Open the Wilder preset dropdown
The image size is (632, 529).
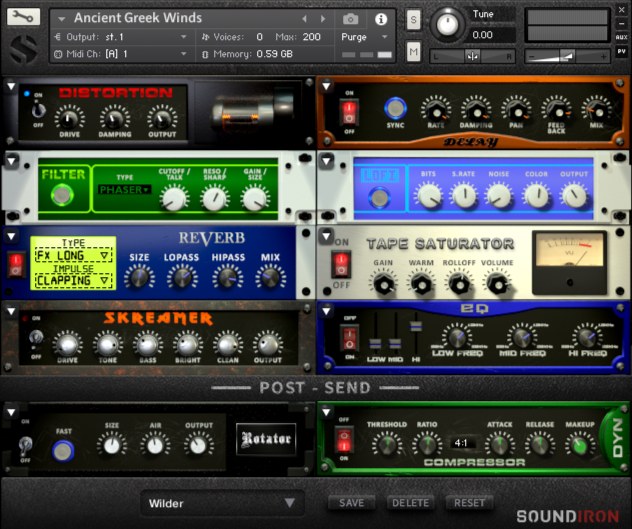coord(222,503)
